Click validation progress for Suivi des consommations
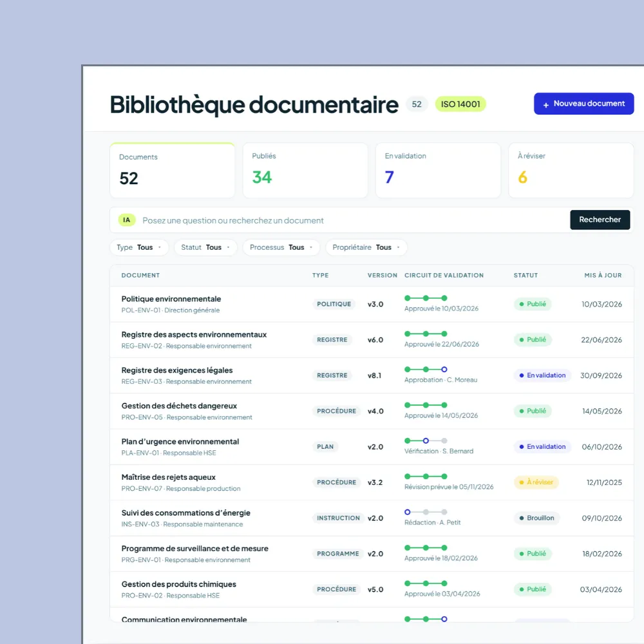 click(x=426, y=512)
